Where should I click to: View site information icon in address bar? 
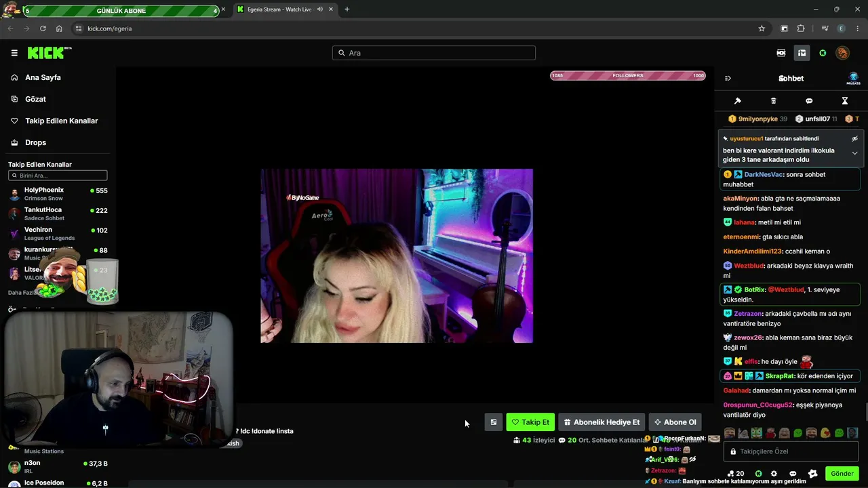(79, 28)
